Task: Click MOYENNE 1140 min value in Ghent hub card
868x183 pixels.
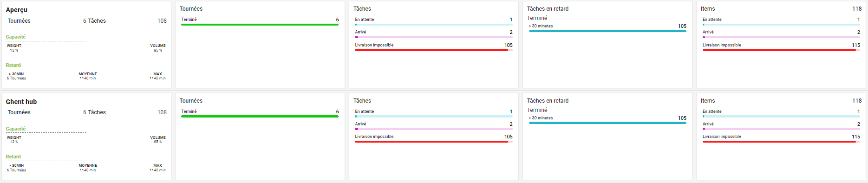Action: [x=88, y=168]
